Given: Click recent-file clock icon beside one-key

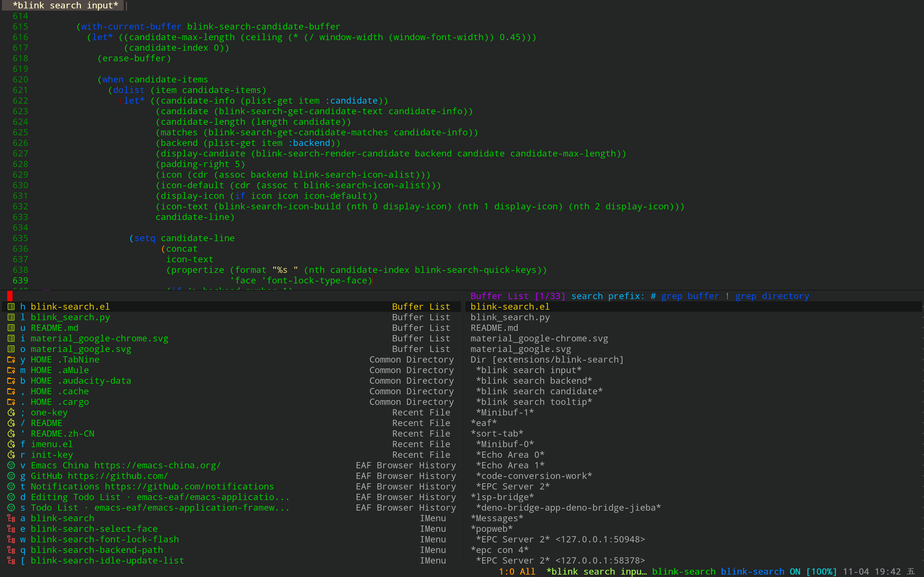Looking at the screenshot, I should 11,413.
